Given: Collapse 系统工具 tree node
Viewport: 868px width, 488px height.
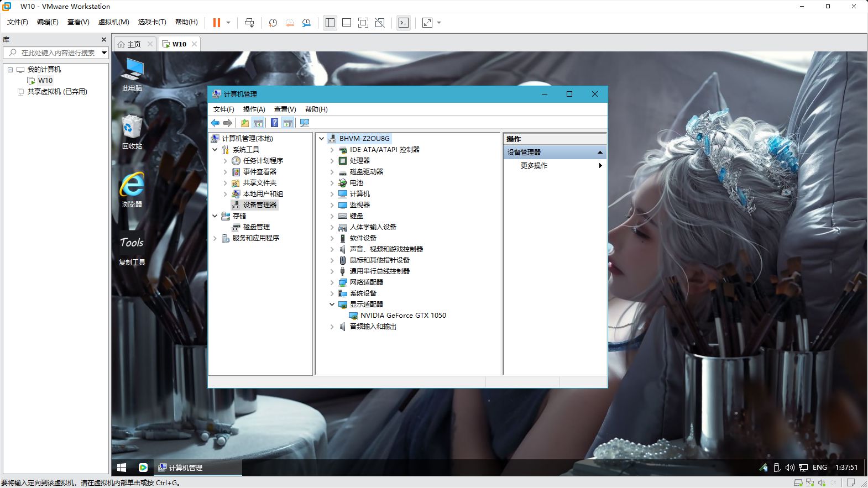Looking at the screenshot, I should pyautogui.click(x=215, y=150).
